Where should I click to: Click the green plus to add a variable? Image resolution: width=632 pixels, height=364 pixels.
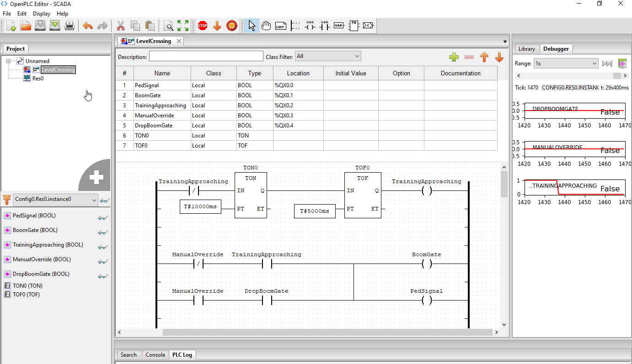[454, 57]
